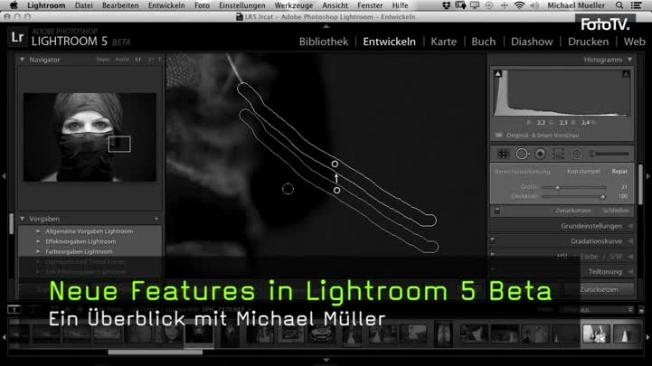Expand Effektvorgaben Lightroom folder
This screenshot has height=366, width=652.
pyautogui.click(x=38, y=241)
